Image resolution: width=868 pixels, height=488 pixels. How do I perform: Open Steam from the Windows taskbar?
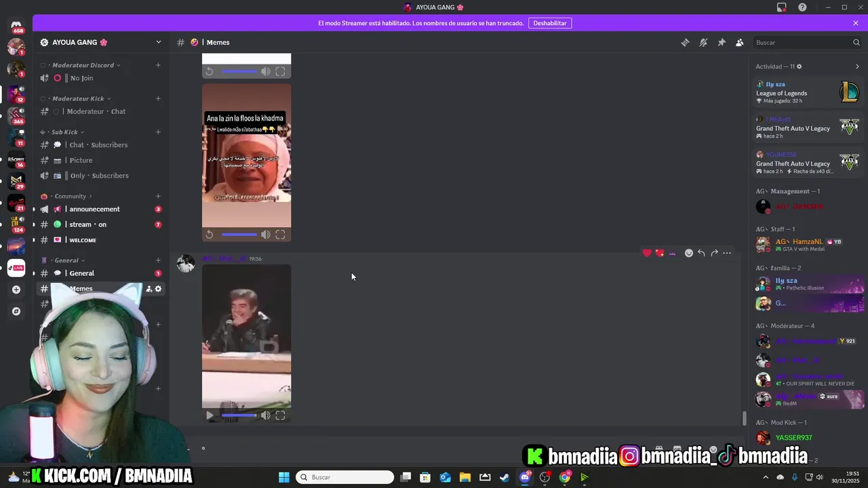505,477
